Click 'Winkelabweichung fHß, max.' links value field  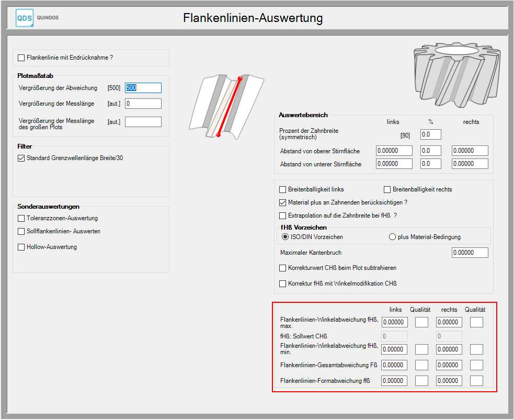[395, 322]
